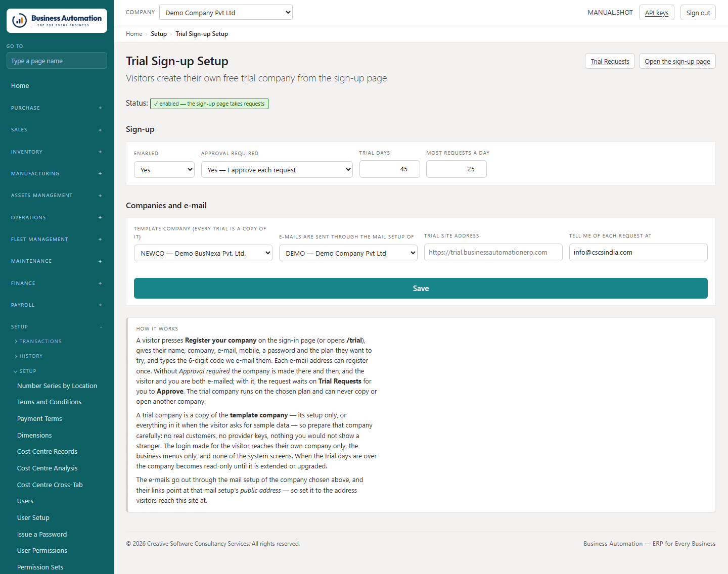Click the Save button

coord(421,289)
